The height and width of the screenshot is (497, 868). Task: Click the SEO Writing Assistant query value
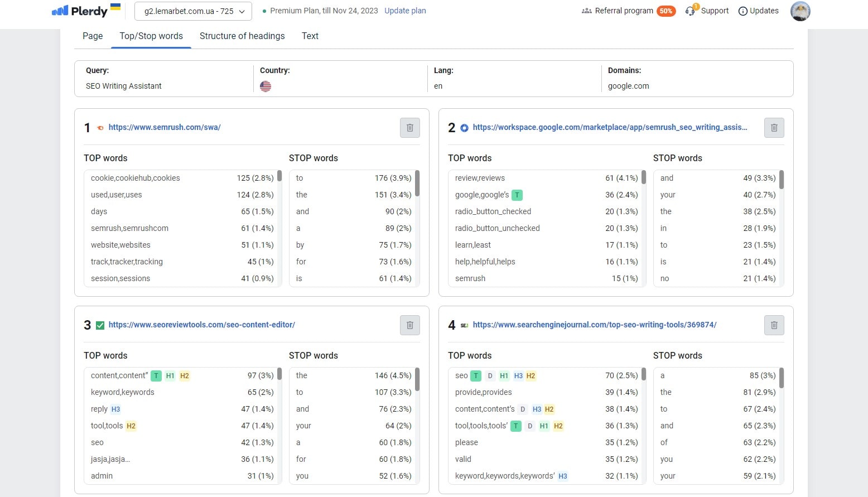point(124,86)
